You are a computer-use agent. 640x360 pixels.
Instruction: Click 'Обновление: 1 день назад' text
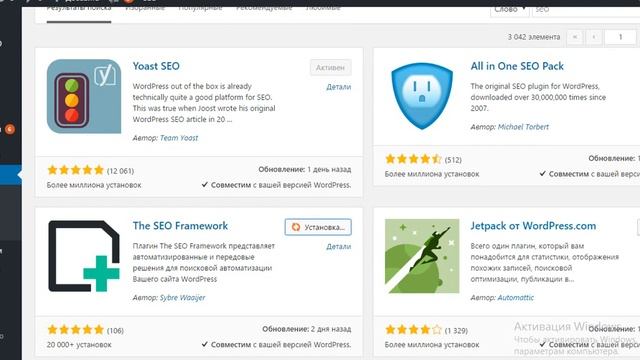click(x=304, y=169)
